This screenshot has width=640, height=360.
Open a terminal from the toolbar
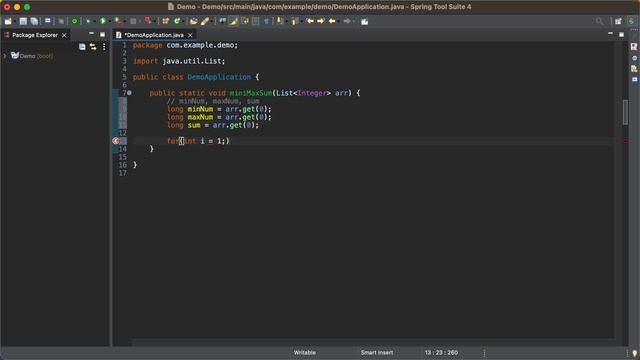pos(48,21)
